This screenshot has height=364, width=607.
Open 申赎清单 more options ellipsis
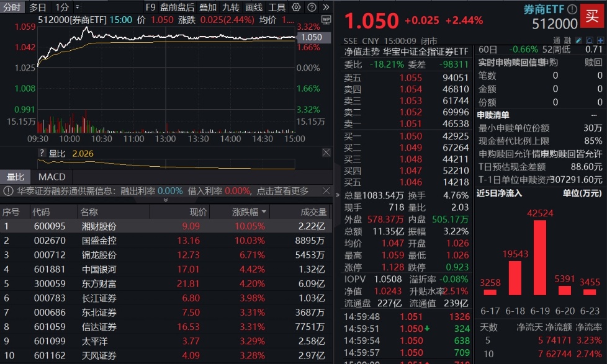[x=594, y=115]
